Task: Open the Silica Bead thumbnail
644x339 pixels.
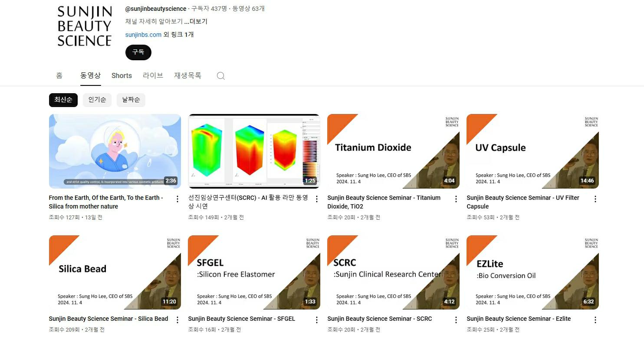Action: point(115,272)
